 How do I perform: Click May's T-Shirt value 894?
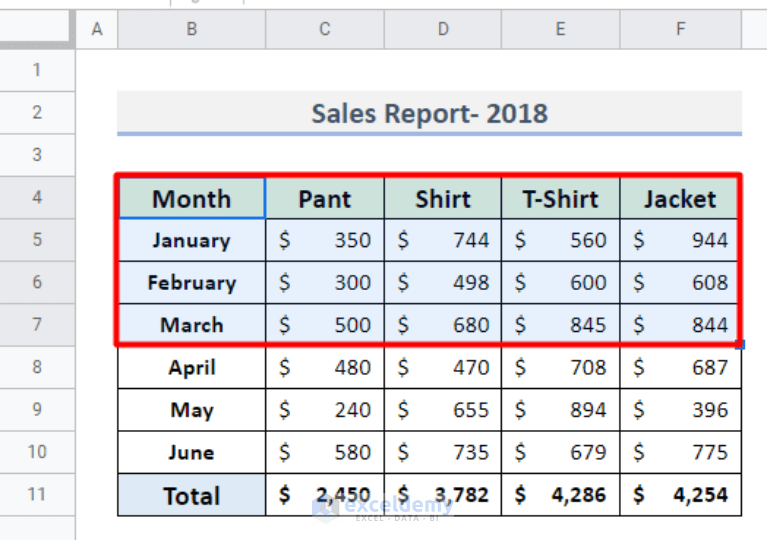coord(561,410)
